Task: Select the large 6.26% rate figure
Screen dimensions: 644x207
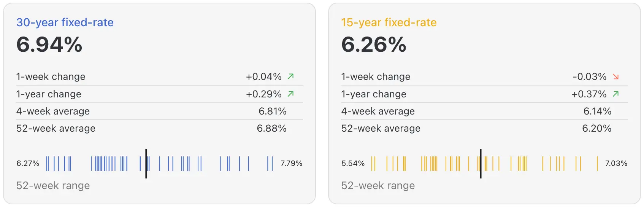Action: tap(374, 45)
